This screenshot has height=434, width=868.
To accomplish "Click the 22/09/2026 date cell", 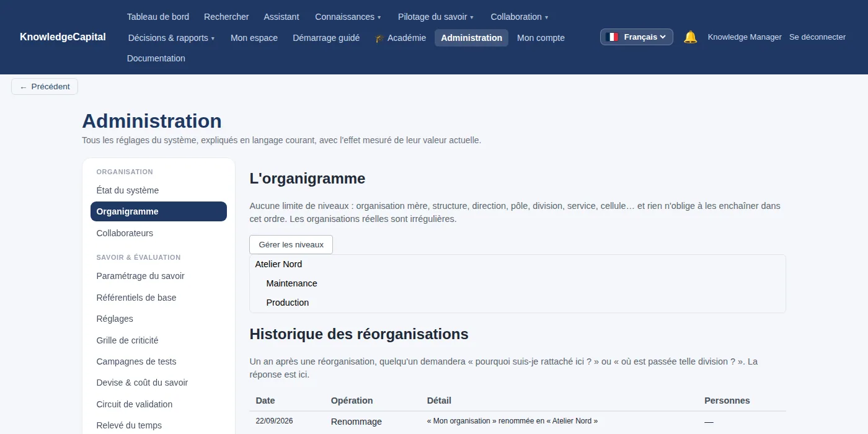I will pyautogui.click(x=274, y=421).
